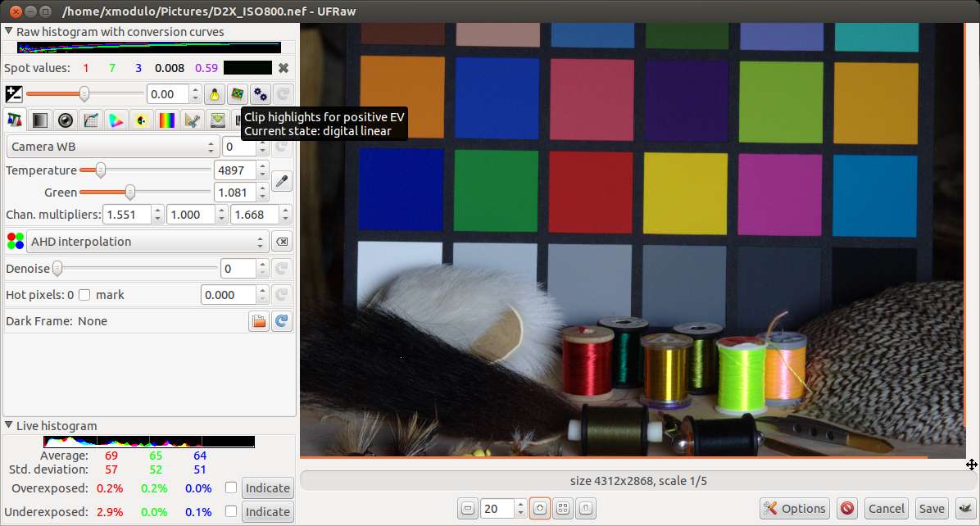
Task: Load a dark frame with folder icon
Action: tap(259, 321)
